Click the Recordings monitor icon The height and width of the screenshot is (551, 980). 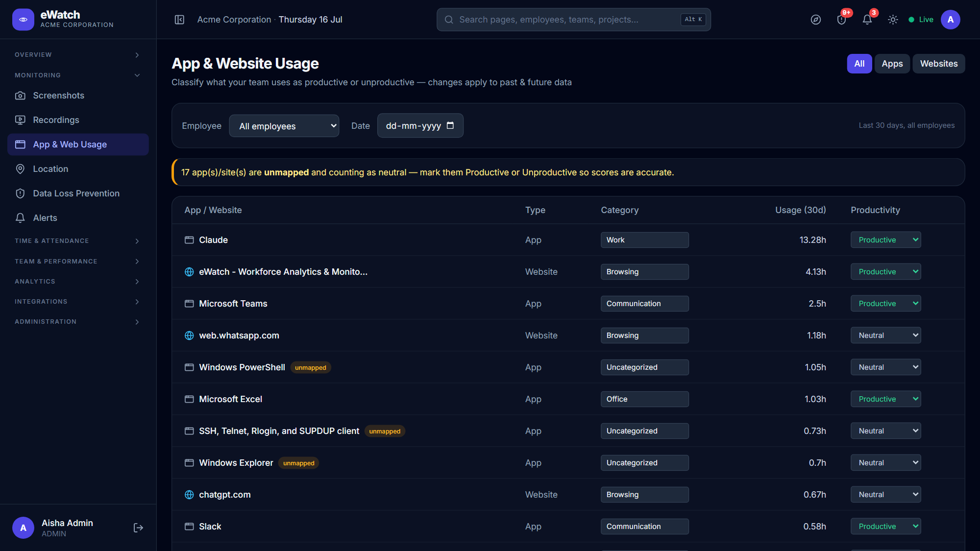20,120
